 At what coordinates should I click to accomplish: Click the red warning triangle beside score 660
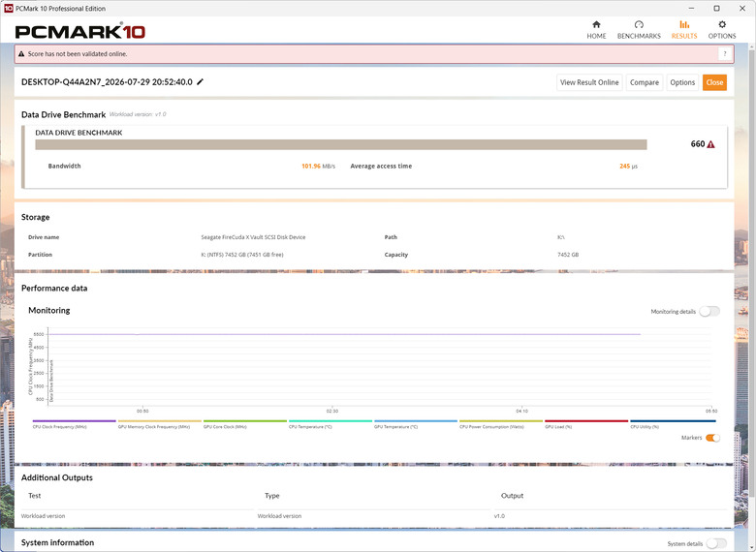coord(710,144)
